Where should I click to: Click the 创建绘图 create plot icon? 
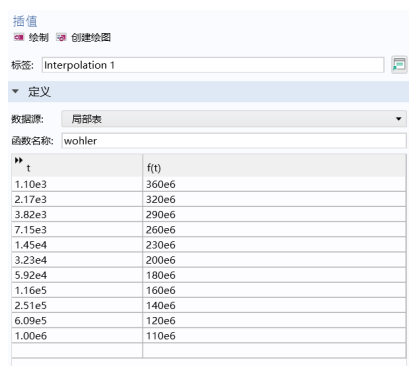click(61, 37)
